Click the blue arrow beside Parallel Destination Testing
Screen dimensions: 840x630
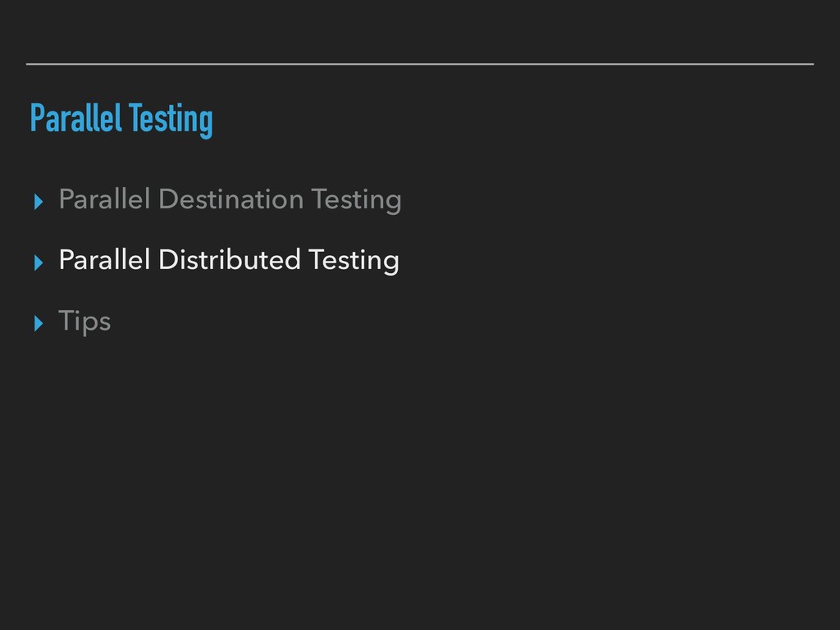39,202
